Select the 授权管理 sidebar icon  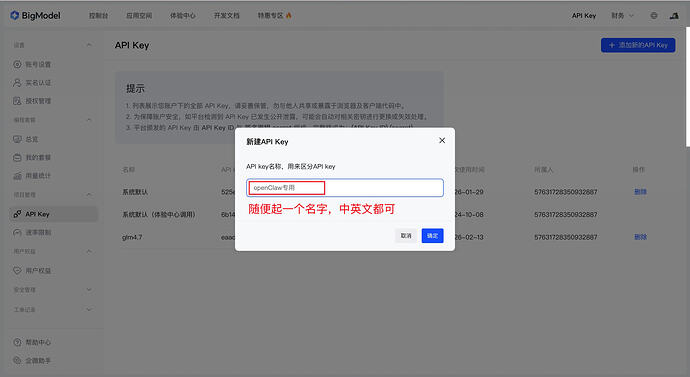click(x=17, y=101)
